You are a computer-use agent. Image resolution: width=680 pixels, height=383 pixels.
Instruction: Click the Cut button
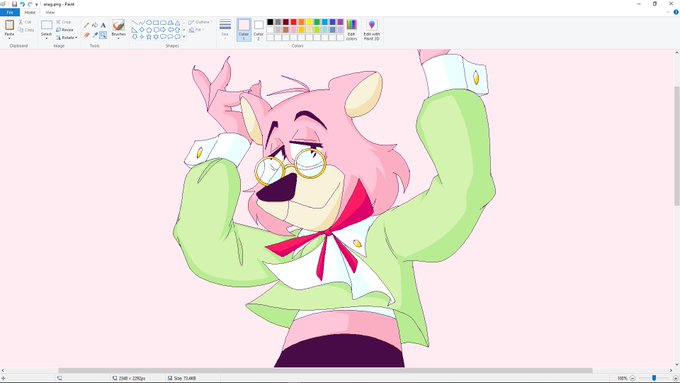pyautogui.click(x=25, y=22)
